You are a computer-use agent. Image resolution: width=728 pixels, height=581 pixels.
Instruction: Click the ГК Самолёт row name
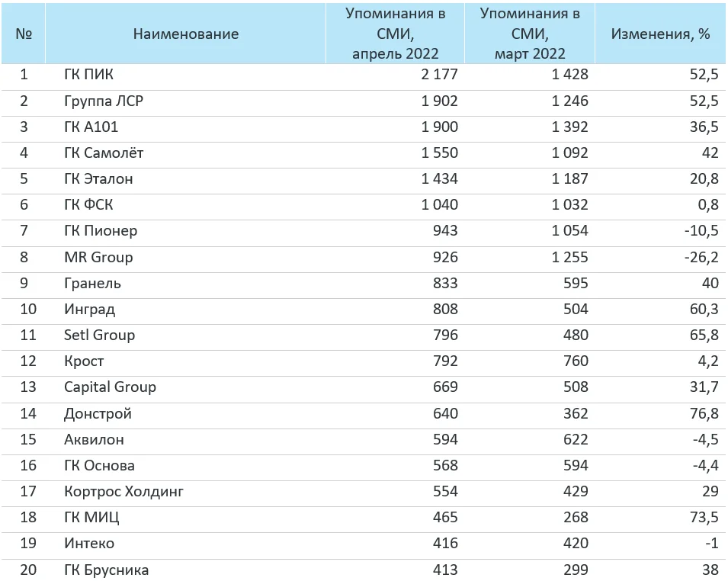(104, 152)
